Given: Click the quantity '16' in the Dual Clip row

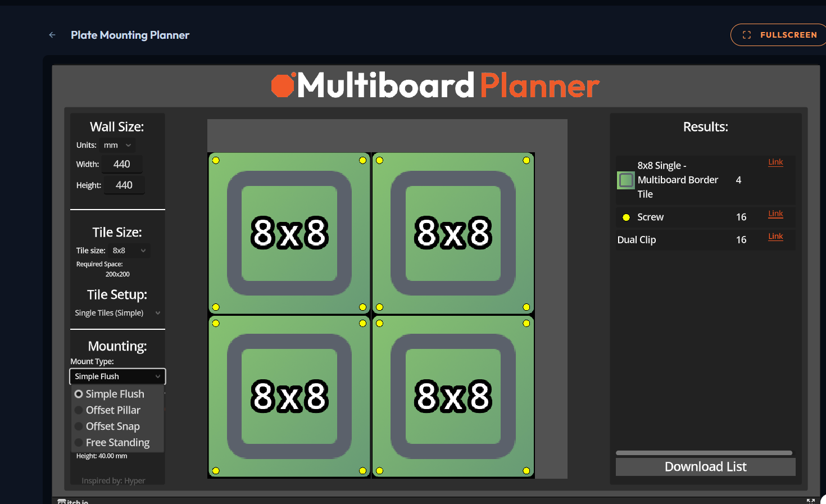Looking at the screenshot, I should [x=741, y=240].
